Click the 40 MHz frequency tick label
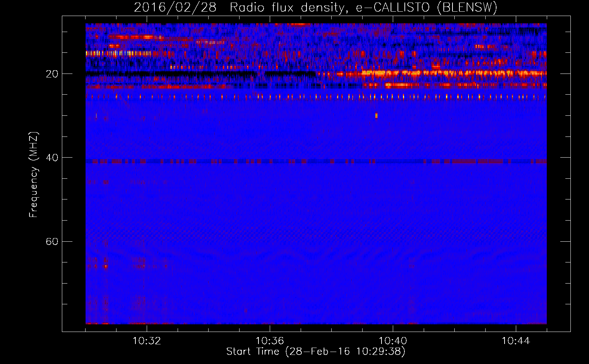Screen dimensions: 589x364 pos(52,158)
